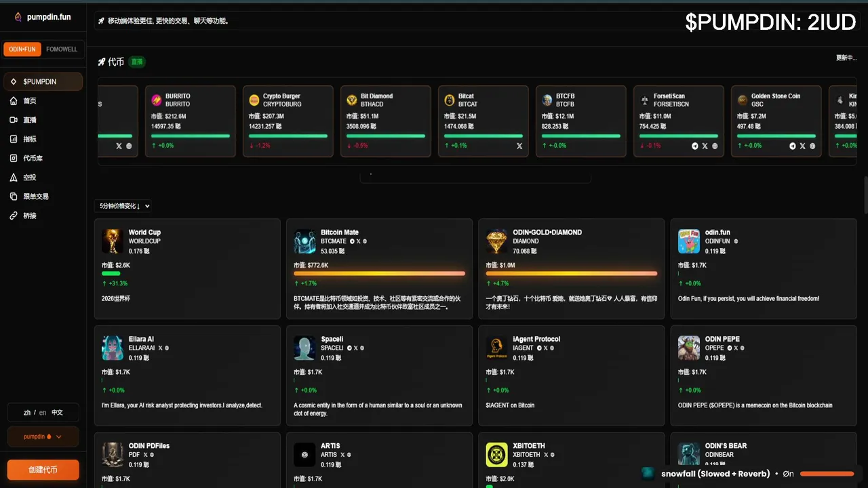This screenshot has height=488, width=868.
Task: Click the 空投 airdrop triangle icon
Action: (14, 178)
